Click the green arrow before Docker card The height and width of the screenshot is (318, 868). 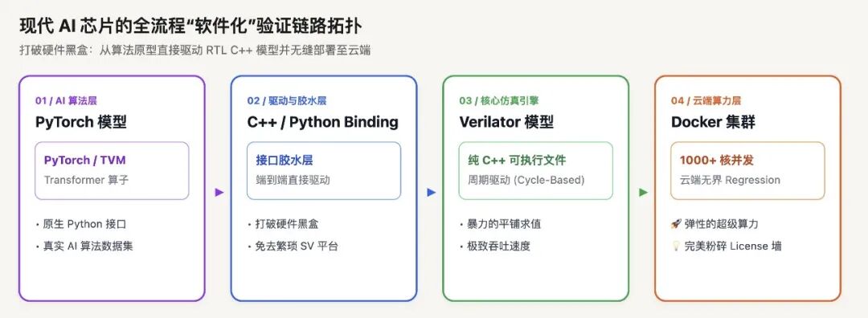(643, 193)
